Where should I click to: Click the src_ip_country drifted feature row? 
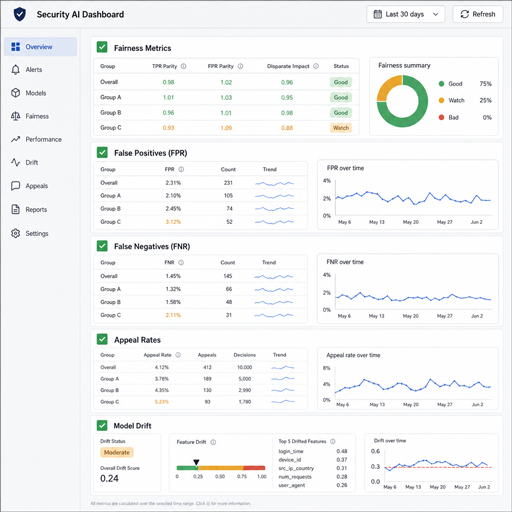coord(313,468)
